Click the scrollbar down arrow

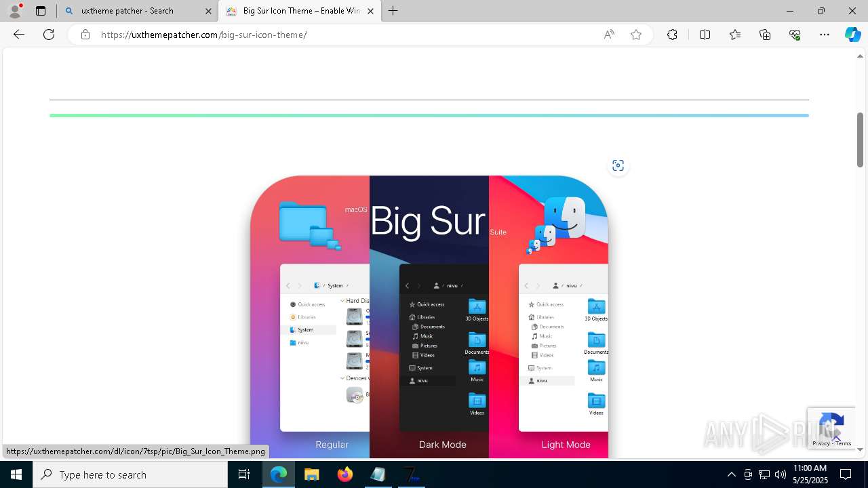[860, 449]
